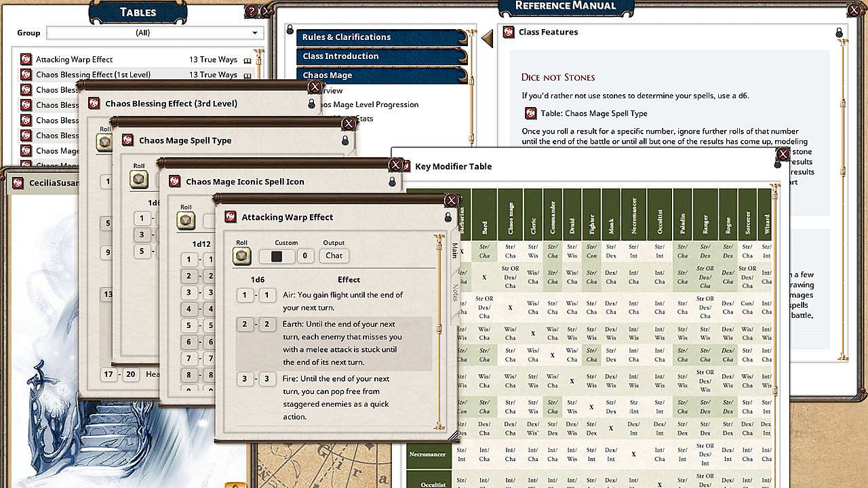Click the Attacking Warp Effect table scrollbar
Screen dimensions: 868x488
[x=439, y=329]
